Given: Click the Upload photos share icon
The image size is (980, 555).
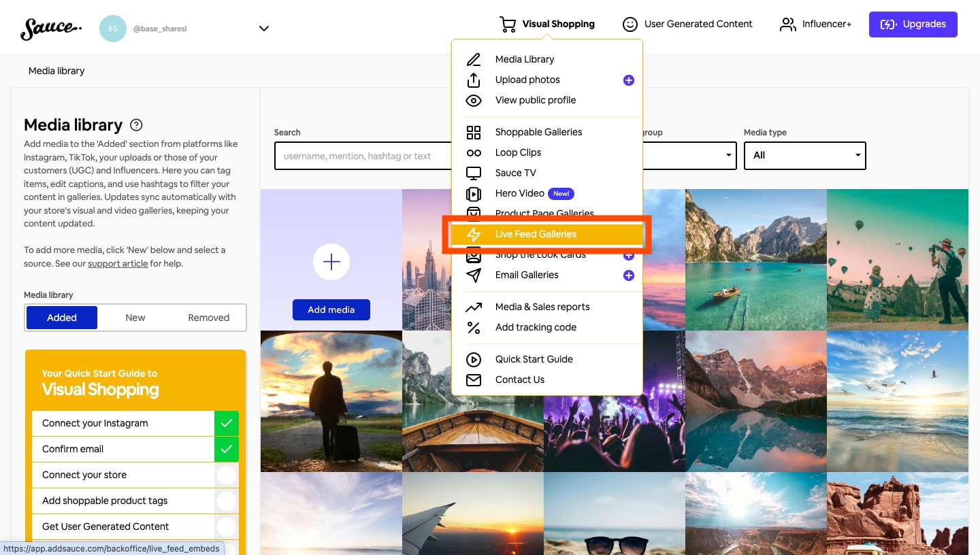Looking at the screenshot, I should (474, 80).
